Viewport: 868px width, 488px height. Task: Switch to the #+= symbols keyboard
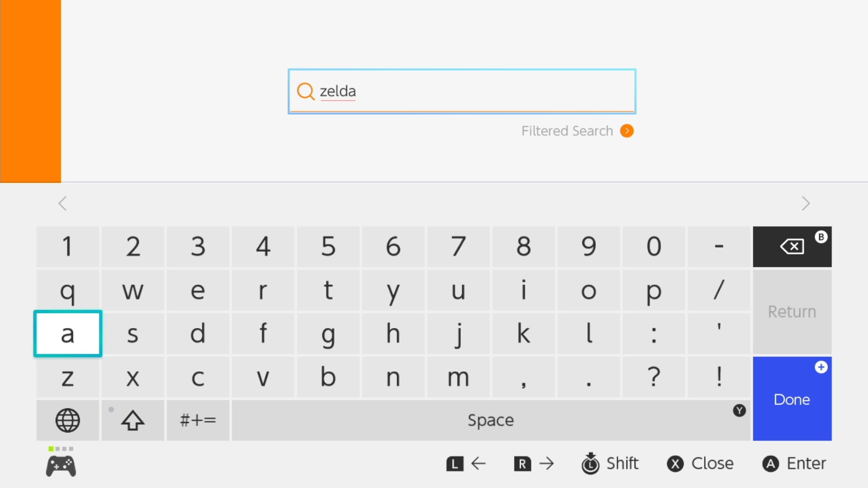[198, 420]
